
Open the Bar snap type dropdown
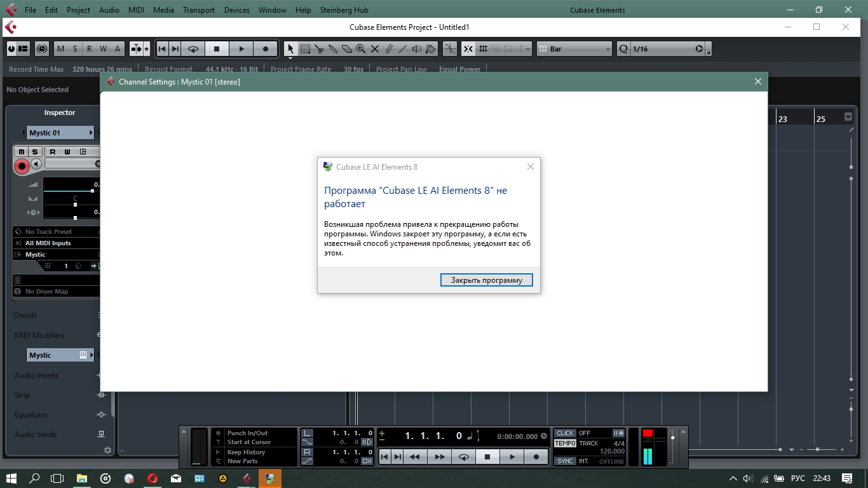tap(574, 49)
